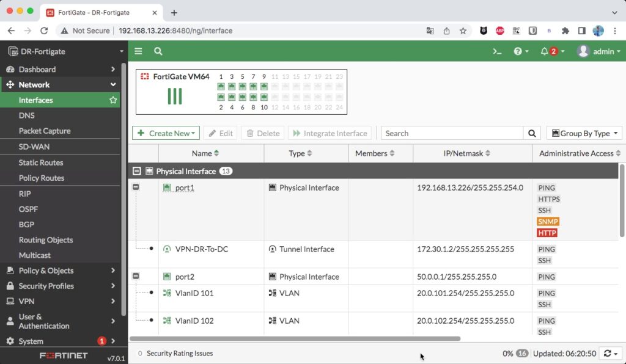Click the port1 interface icon

[167, 187]
